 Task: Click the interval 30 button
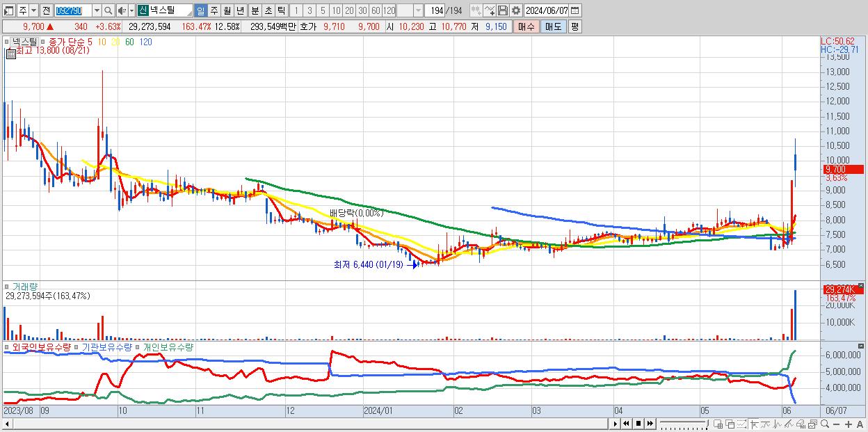click(362, 10)
